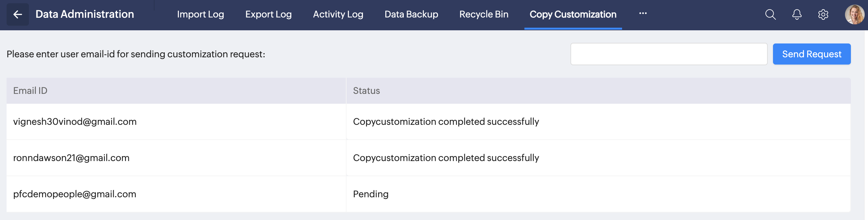The height and width of the screenshot is (220, 868).
Task: Switch to the Import Log tab
Action: [x=201, y=14]
